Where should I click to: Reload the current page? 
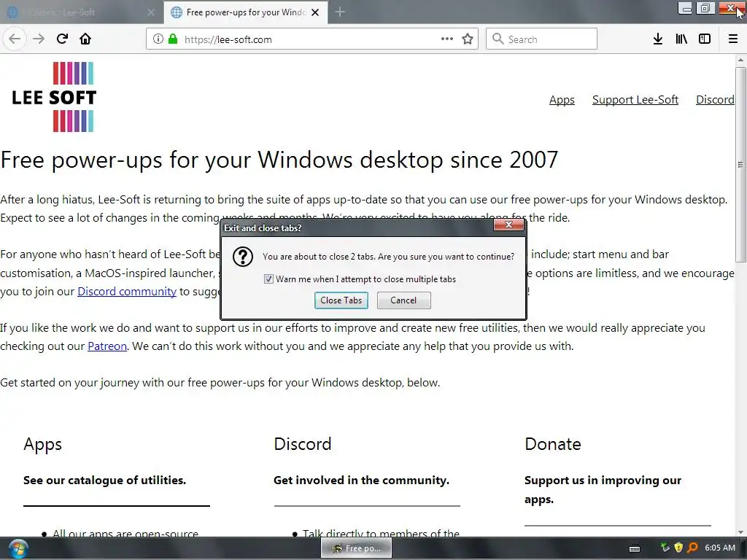62,39
